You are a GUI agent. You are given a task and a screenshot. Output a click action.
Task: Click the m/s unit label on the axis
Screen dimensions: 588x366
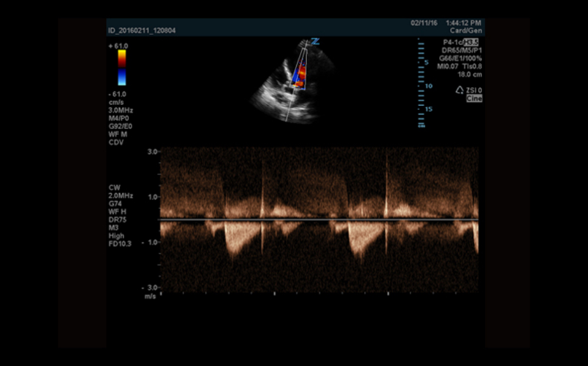(150, 296)
